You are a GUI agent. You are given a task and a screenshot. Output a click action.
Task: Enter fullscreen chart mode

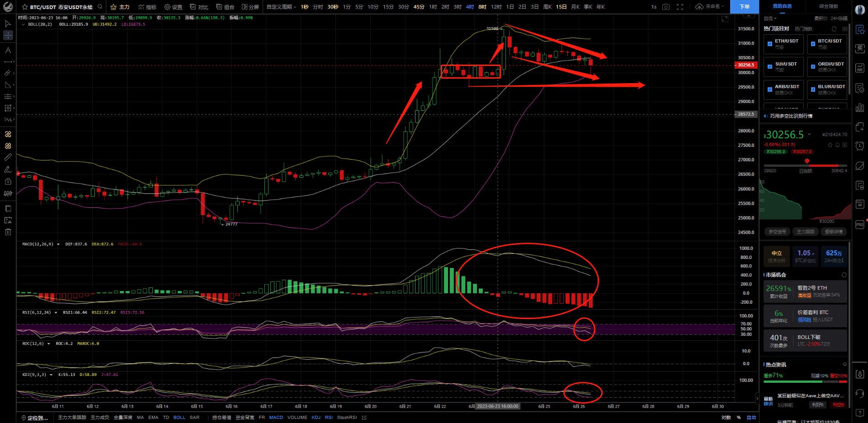(x=680, y=7)
